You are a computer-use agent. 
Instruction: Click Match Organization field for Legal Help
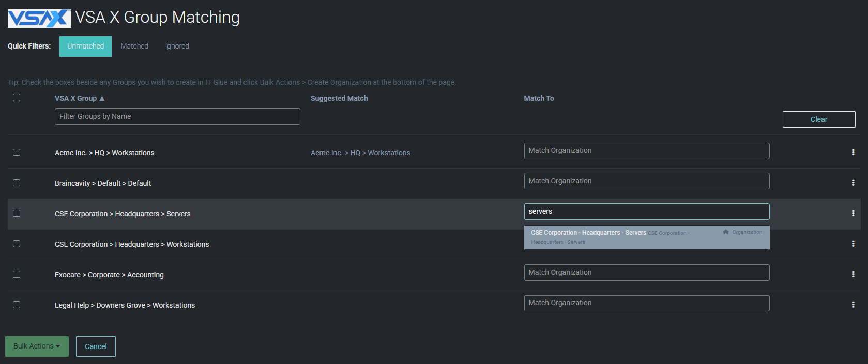(x=646, y=303)
